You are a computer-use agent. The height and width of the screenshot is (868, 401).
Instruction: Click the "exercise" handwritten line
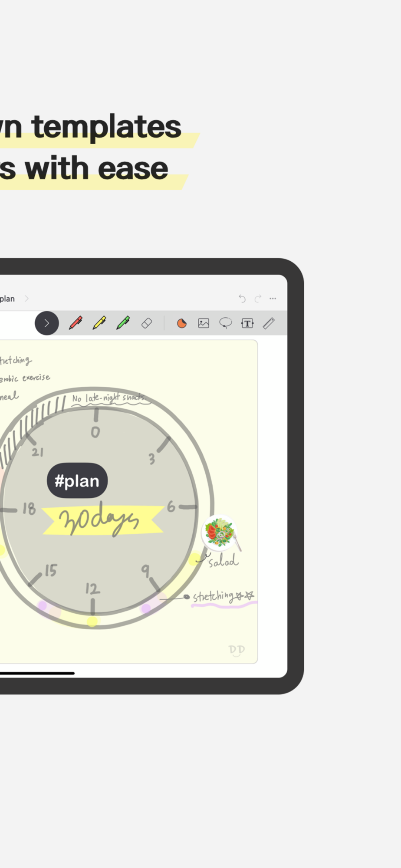pyautogui.click(x=25, y=378)
